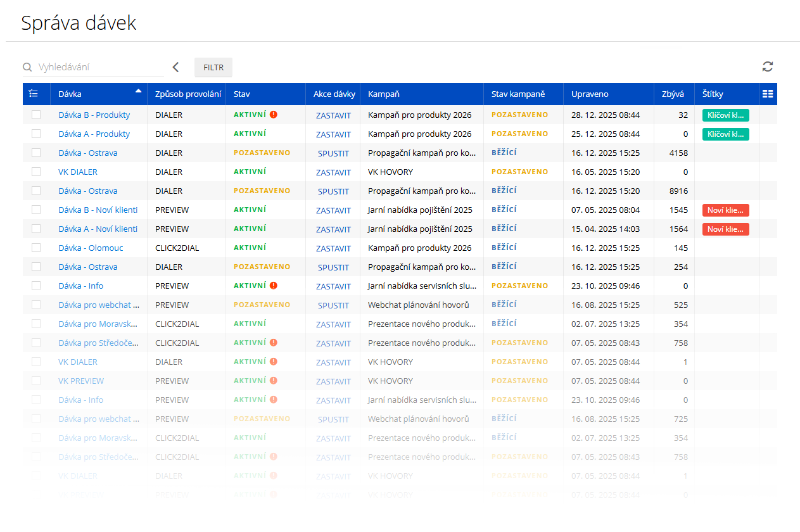Click the select-all checklist icon in header
Image resolution: width=800 pixels, height=532 pixels.
[x=34, y=94]
